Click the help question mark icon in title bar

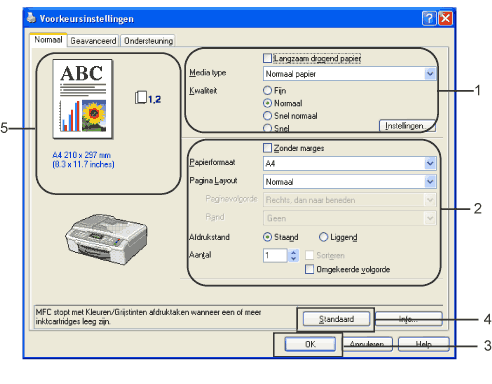click(429, 18)
